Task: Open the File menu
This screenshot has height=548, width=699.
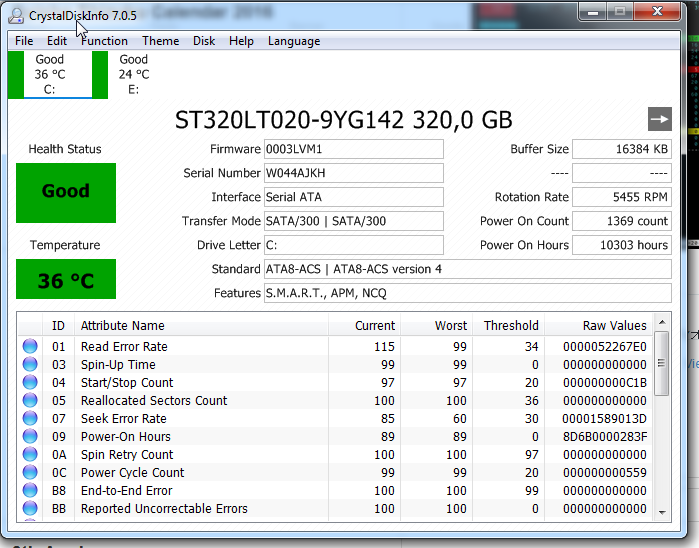Action: click(x=24, y=41)
